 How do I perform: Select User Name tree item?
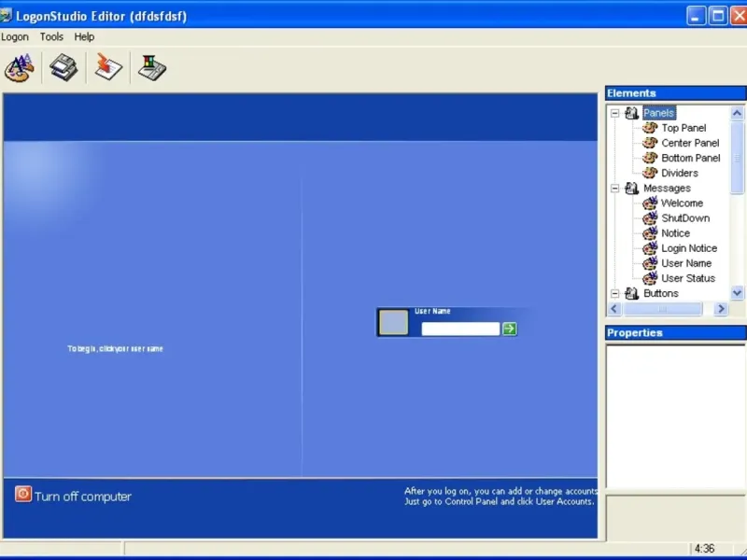pyautogui.click(x=686, y=263)
